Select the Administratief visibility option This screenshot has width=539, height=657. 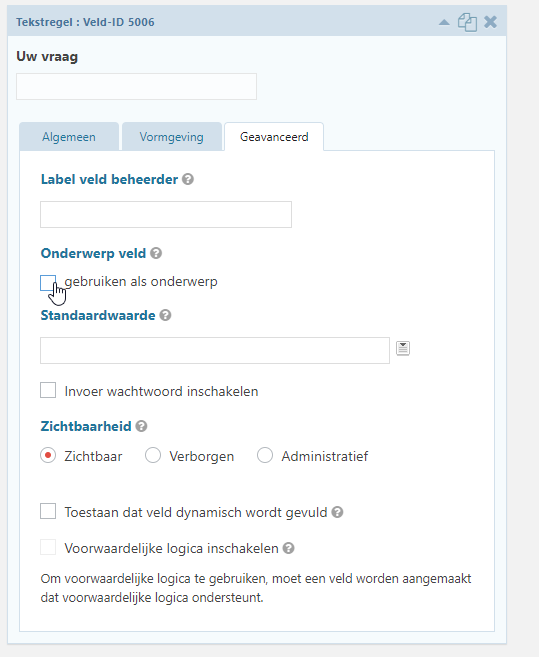(x=265, y=455)
